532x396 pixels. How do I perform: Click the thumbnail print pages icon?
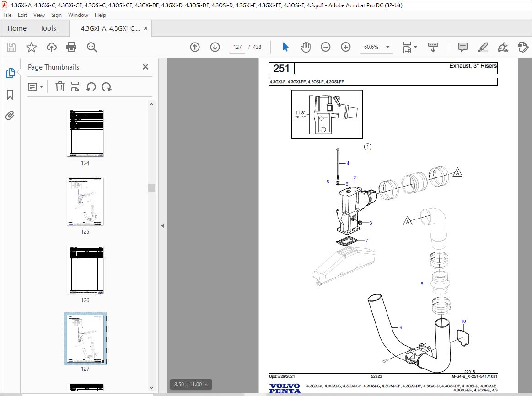click(75, 87)
